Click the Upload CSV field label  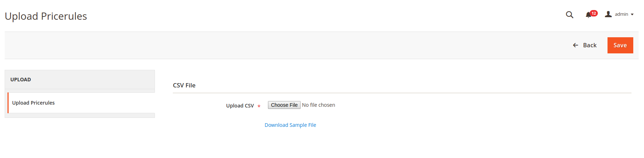(x=240, y=106)
